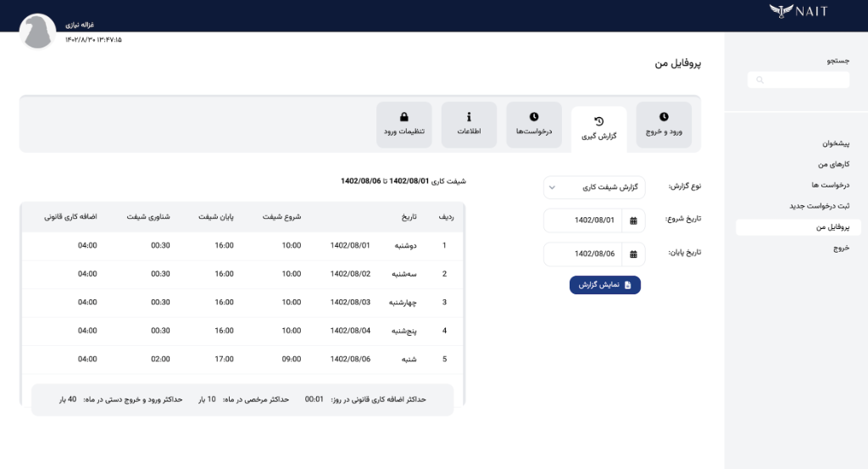The image size is (868, 469).
Task: Click حداکثر اضافه کاری قانونی value 00:01
Action: click(314, 399)
